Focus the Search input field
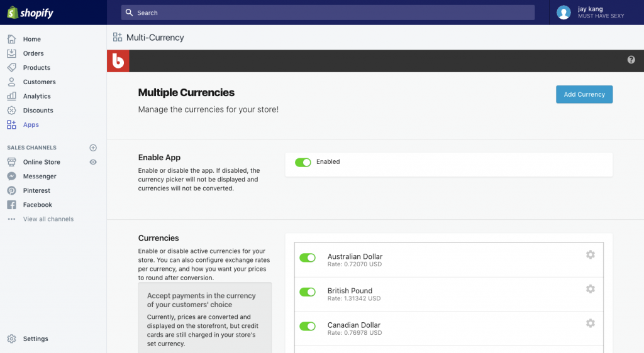 [x=328, y=13]
